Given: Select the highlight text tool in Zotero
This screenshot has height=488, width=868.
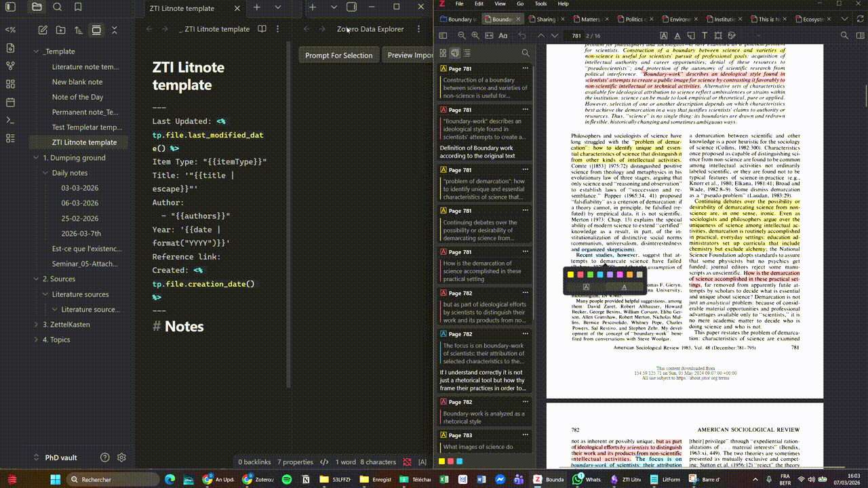Looking at the screenshot, I should tap(664, 36).
